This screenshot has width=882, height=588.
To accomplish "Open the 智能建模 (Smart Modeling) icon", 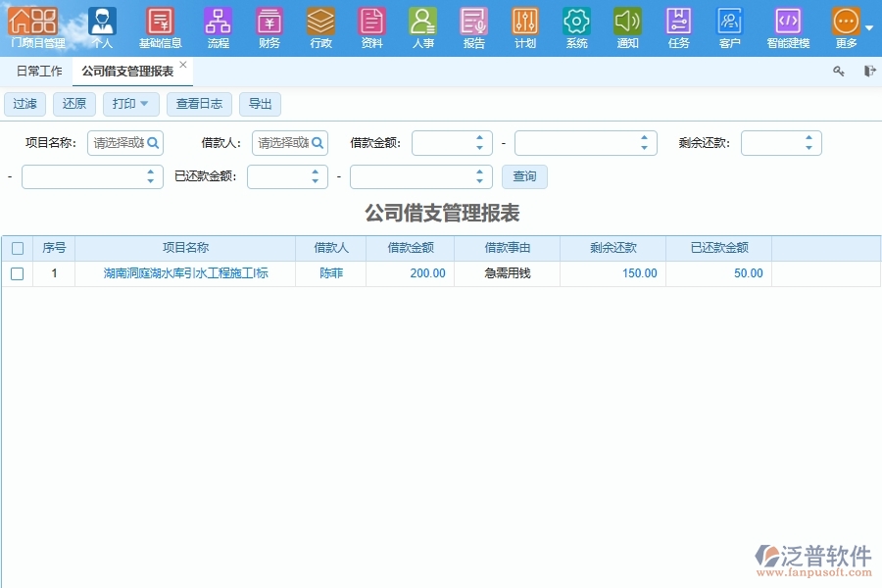I will click(x=788, y=22).
